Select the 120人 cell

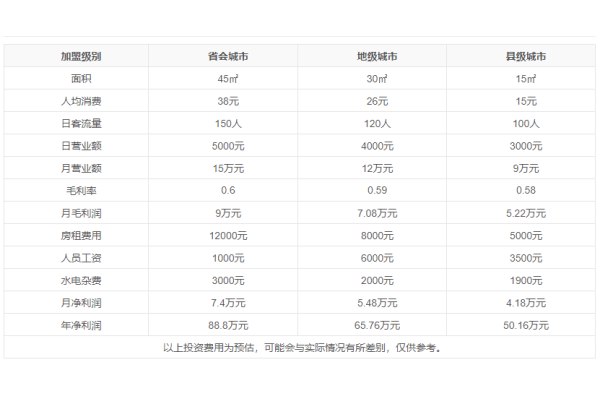click(372, 123)
